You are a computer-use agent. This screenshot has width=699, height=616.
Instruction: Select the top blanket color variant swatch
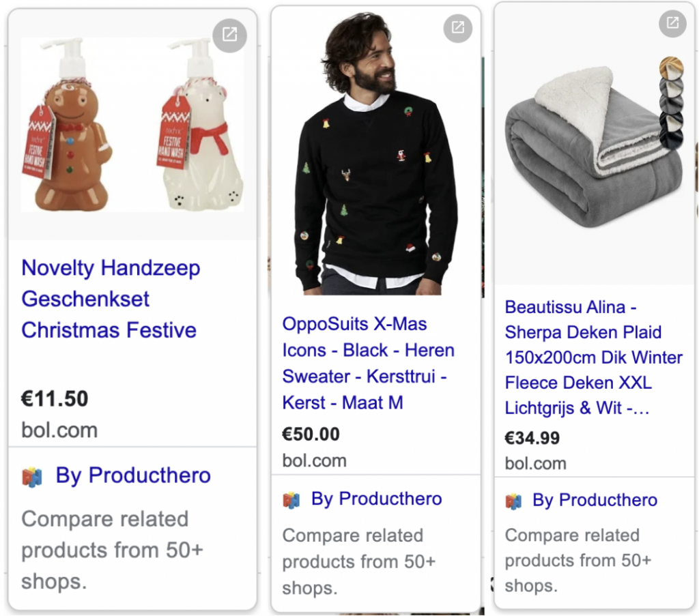[672, 68]
